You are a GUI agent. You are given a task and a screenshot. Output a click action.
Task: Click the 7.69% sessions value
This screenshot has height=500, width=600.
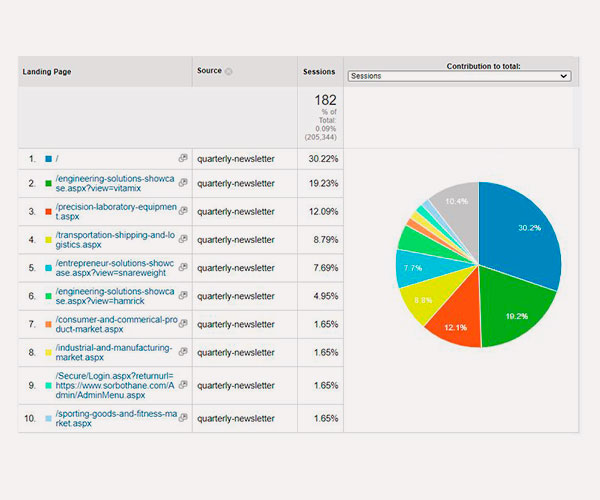(326, 268)
